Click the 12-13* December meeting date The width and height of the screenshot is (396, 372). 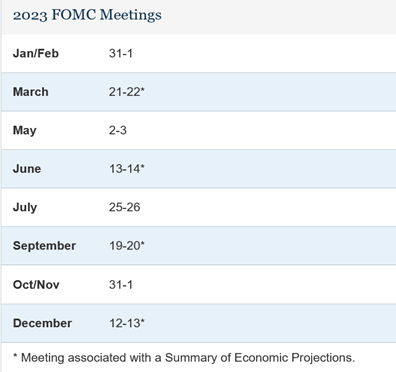[x=127, y=323]
